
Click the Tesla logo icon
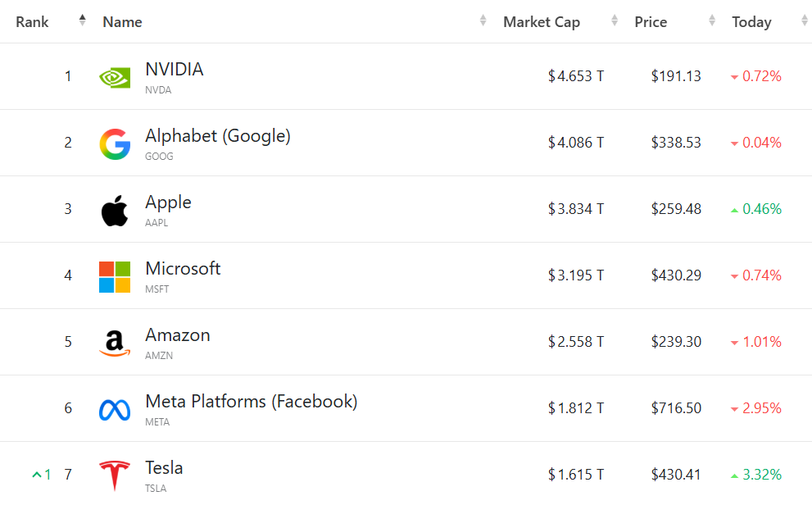coord(115,476)
